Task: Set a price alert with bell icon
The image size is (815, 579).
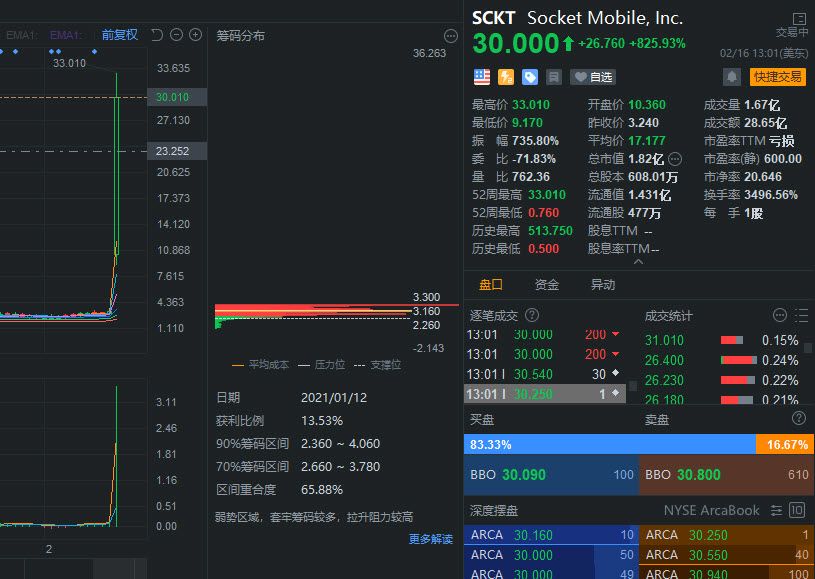Action: [x=732, y=77]
